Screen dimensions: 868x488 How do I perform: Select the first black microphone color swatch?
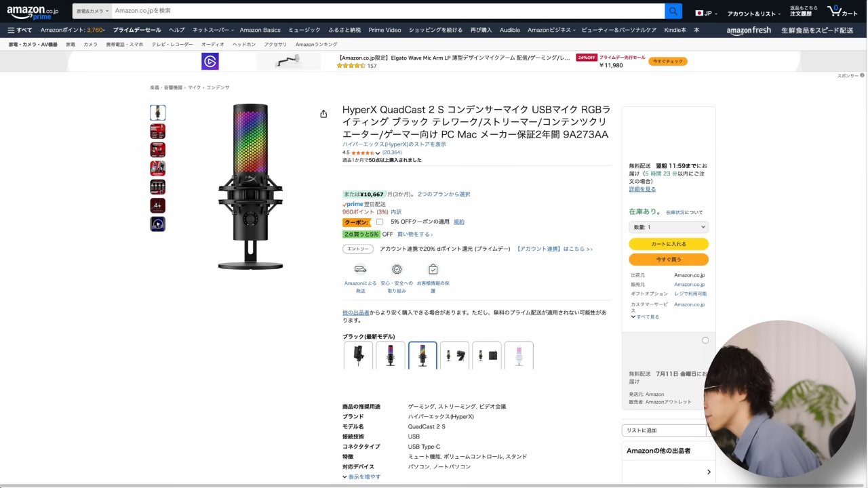point(358,355)
